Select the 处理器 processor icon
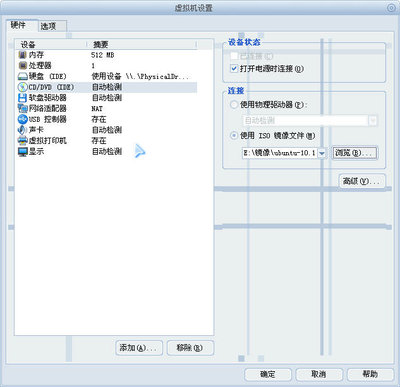400x387 pixels. pos(23,66)
